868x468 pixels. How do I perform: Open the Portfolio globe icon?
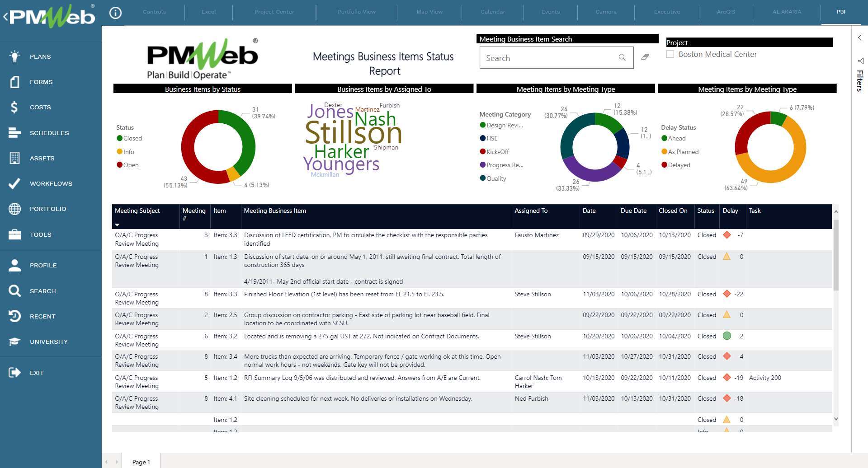(14, 209)
